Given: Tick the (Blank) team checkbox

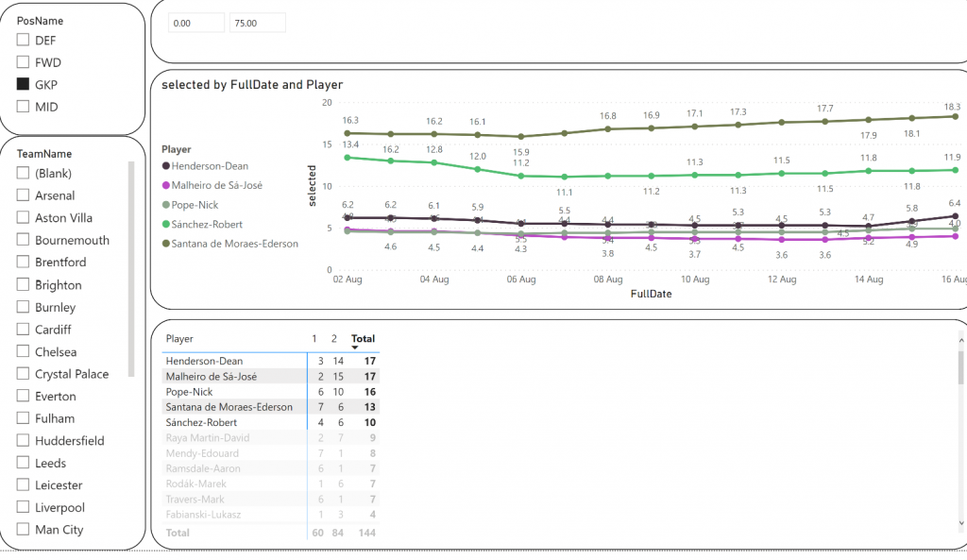Looking at the screenshot, I should pyautogui.click(x=23, y=174).
